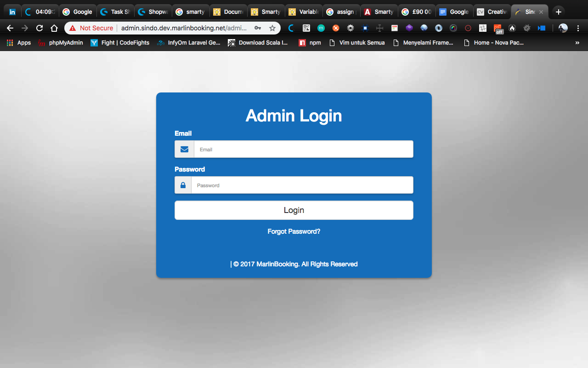The width and height of the screenshot is (588, 368).
Task: Click the saved password key icon
Action: (x=258, y=28)
